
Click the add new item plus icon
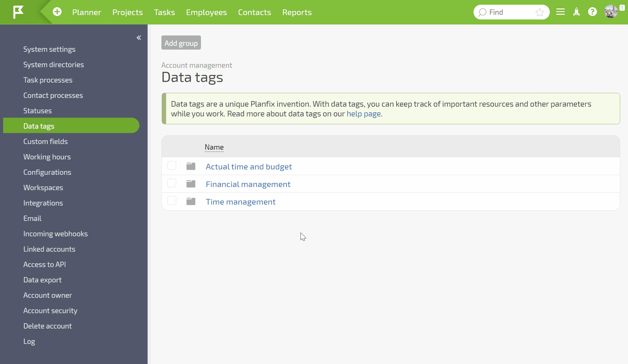[x=57, y=12]
